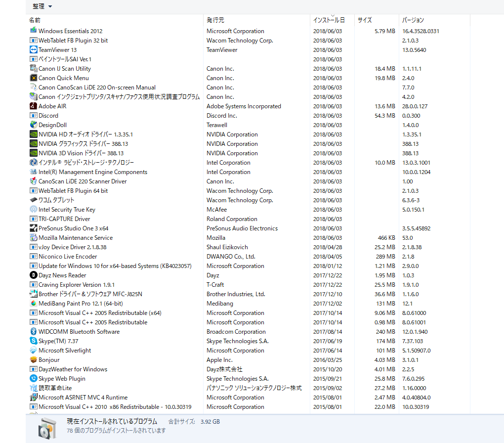Image resolution: width=504 pixels, height=443 pixels.
Task: Click the WIDCOMM Bluetooth Software icon
Action: pyautogui.click(x=34, y=331)
